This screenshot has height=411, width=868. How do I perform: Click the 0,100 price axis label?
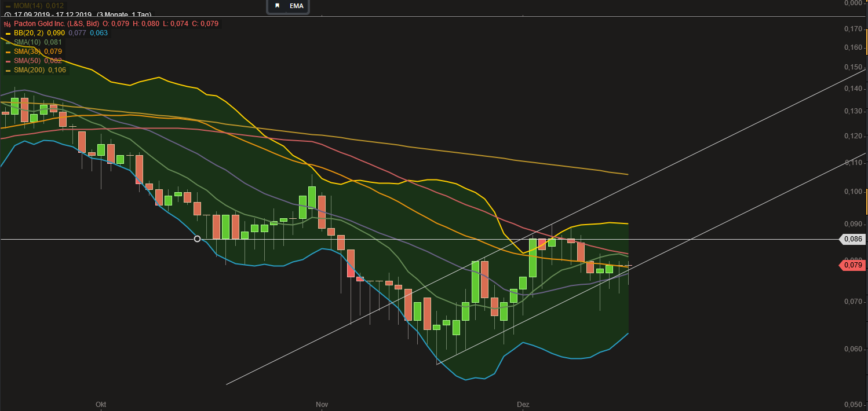click(x=854, y=192)
